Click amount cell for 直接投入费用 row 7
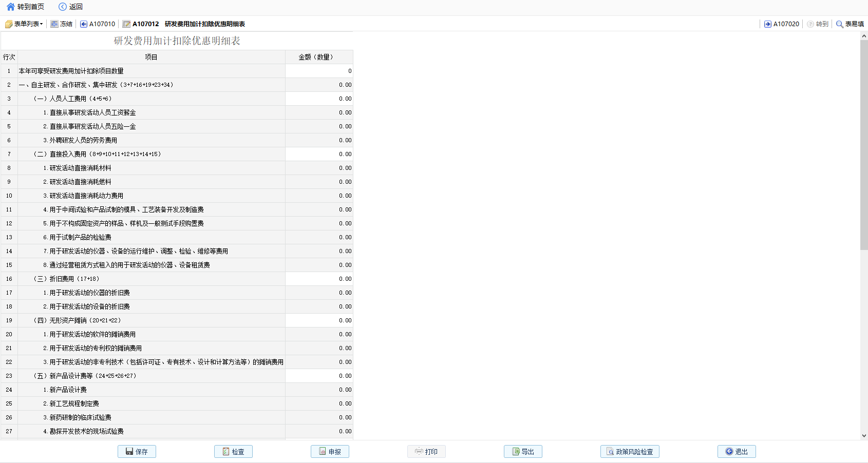This screenshot has width=868, height=463. 319,154
